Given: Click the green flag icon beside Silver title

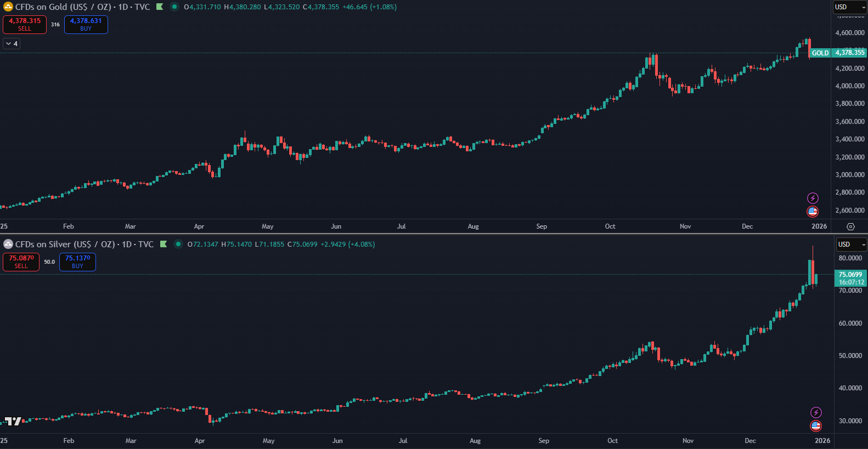Looking at the screenshot, I should (x=164, y=245).
